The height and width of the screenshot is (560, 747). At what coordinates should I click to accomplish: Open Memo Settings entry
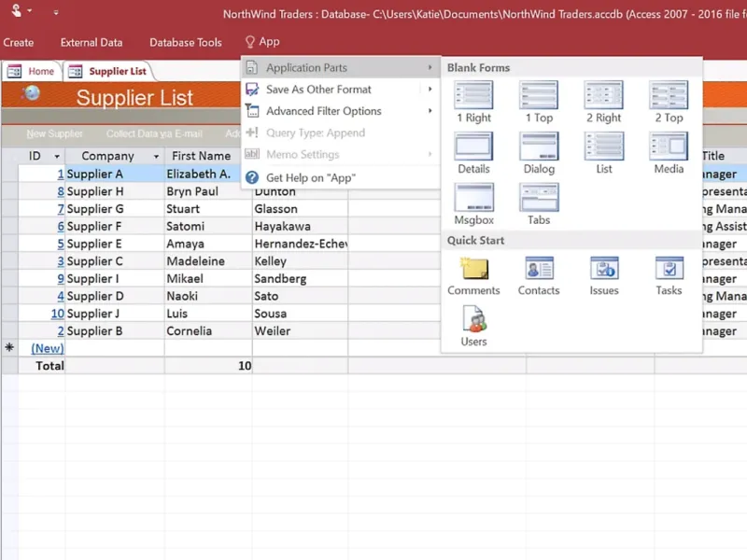[340, 154]
